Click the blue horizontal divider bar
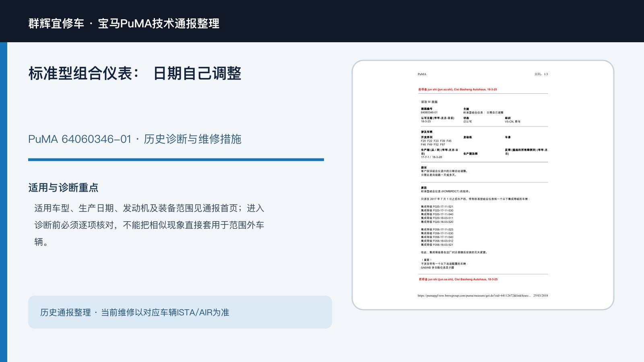This screenshot has height=362, width=644. 176,160
